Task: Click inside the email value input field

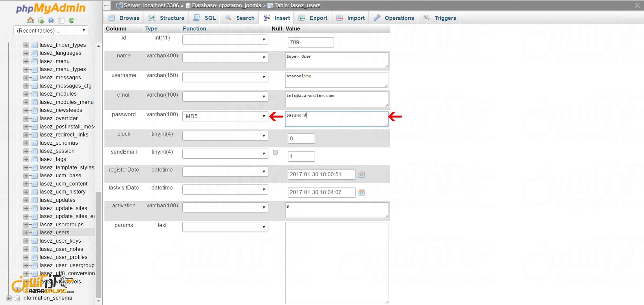Action: (x=336, y=99)
